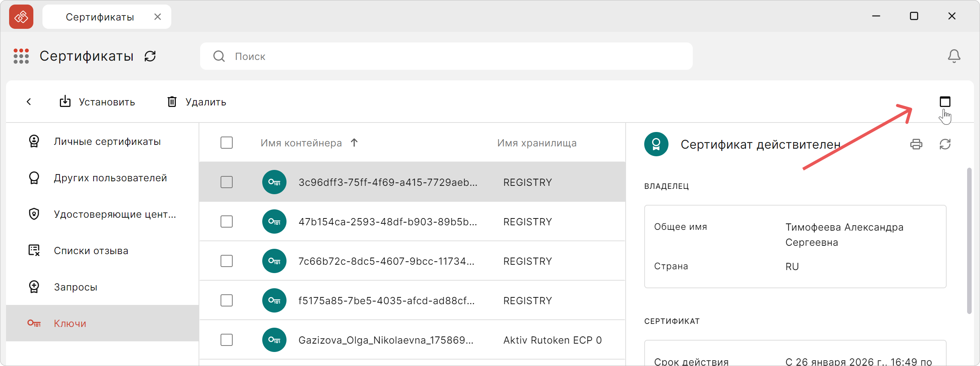Image resolution: width=980 pixels, height=366 pixels.
Task: Open the apps grid menu
Action: pos(21,56)
